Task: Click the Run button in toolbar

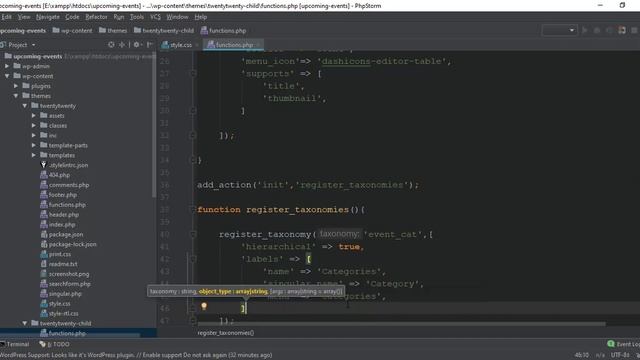Action: [x=584, y=30]
